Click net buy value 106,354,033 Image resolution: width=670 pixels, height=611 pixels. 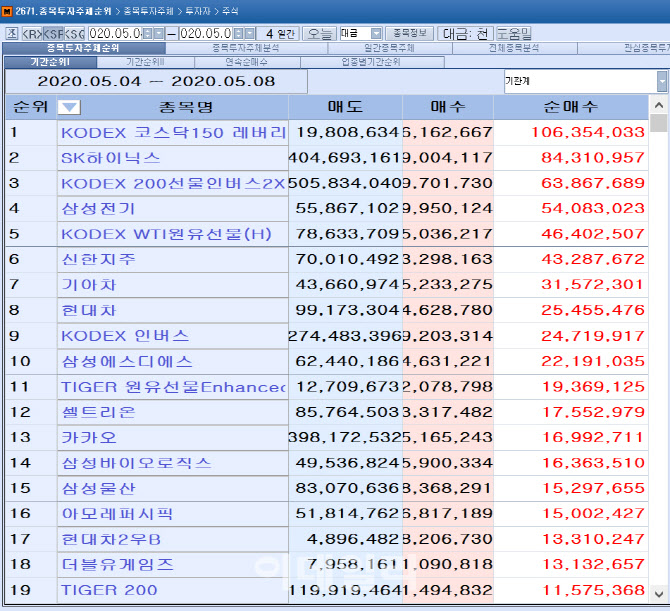pyautogui.click(x=588, y=132)
